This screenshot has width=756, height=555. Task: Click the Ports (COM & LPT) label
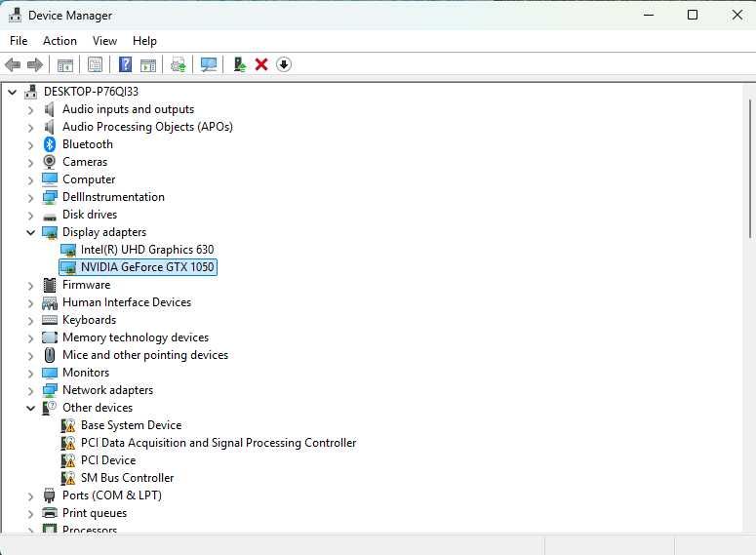(x=112, y=496)
